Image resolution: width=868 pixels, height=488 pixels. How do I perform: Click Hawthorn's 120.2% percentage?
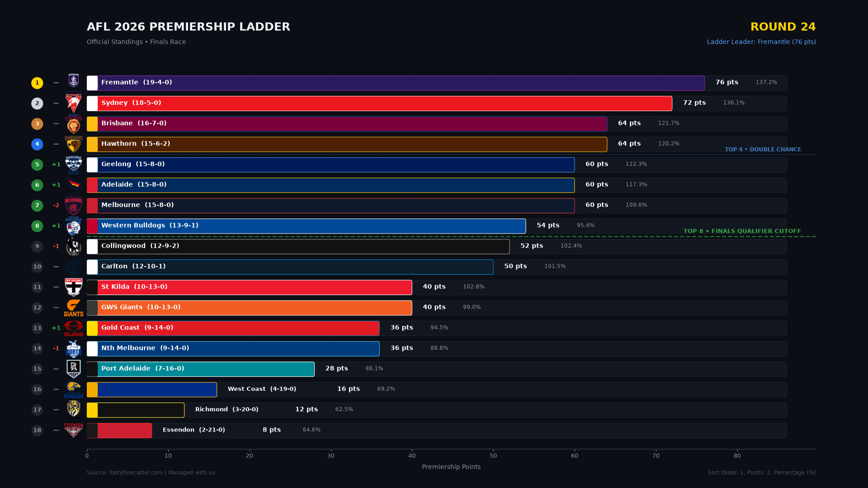pos(669,144)
